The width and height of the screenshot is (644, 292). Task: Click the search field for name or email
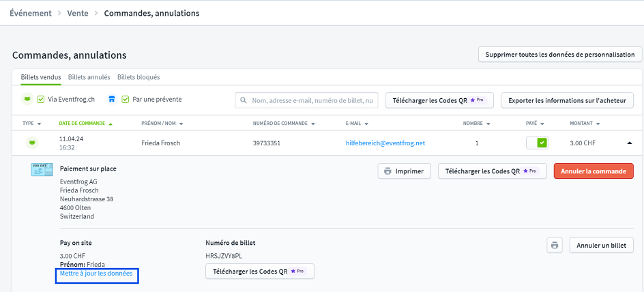pos(312,100)
